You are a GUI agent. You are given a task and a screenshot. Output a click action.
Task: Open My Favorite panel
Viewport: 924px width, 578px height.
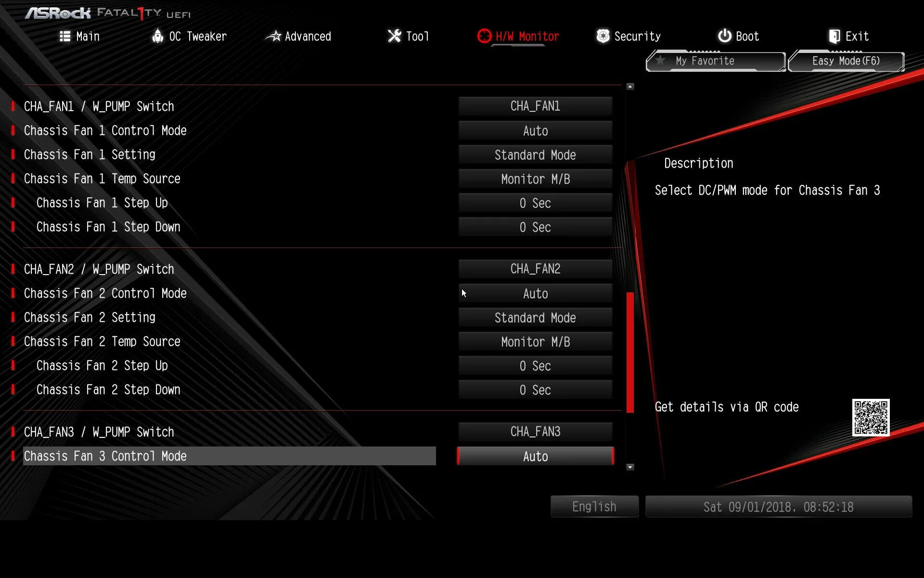coord(715,61)
